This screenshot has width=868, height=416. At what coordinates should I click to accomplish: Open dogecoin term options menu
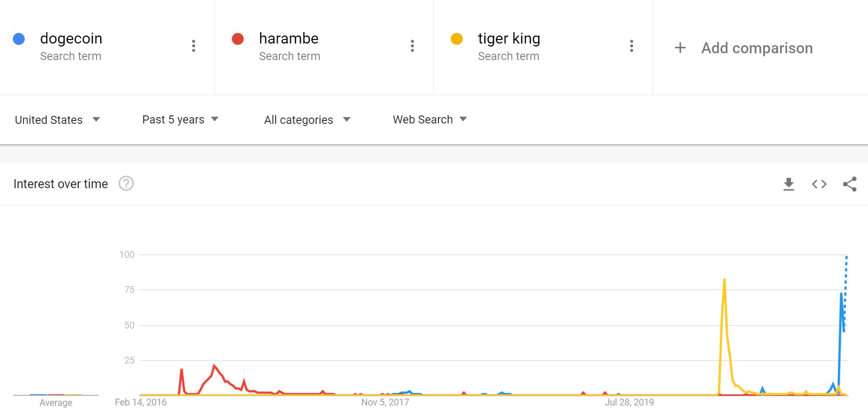tap(193, 46)
